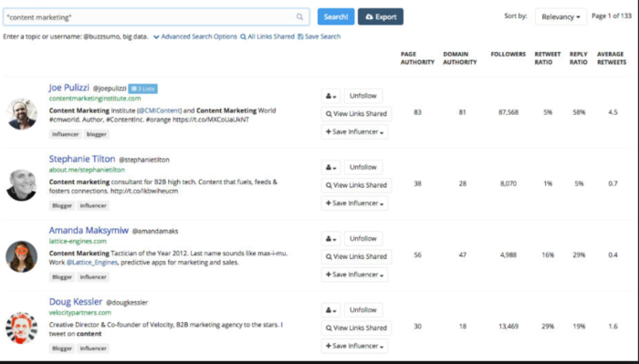Click the REPLY RATIO column header
Screen dimensions: 639x364
point(578,58)
